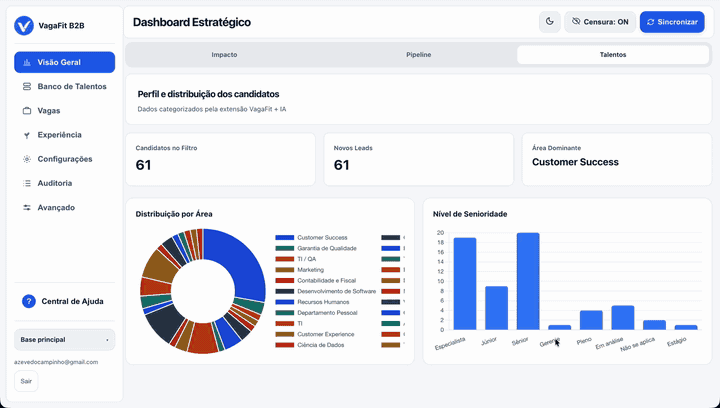Open Banco de Talentos section
720x408 pixels.
[65, 86]
